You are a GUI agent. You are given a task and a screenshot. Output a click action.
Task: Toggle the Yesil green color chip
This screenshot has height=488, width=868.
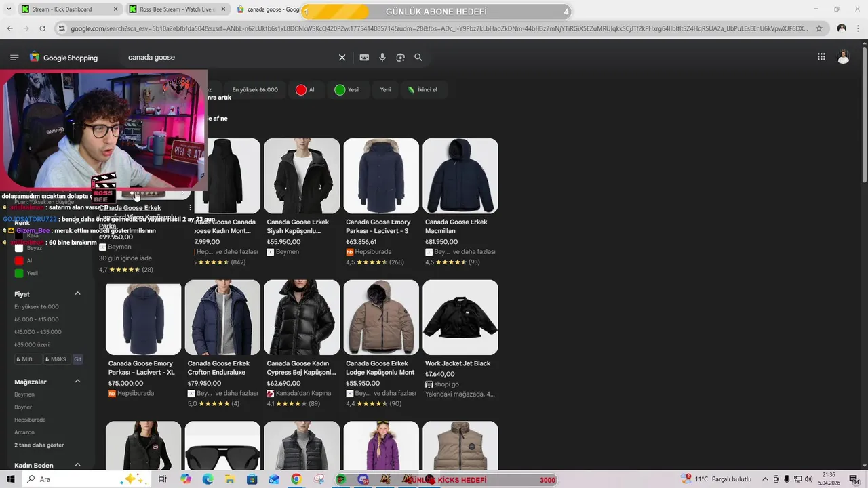tap(347, 89)
